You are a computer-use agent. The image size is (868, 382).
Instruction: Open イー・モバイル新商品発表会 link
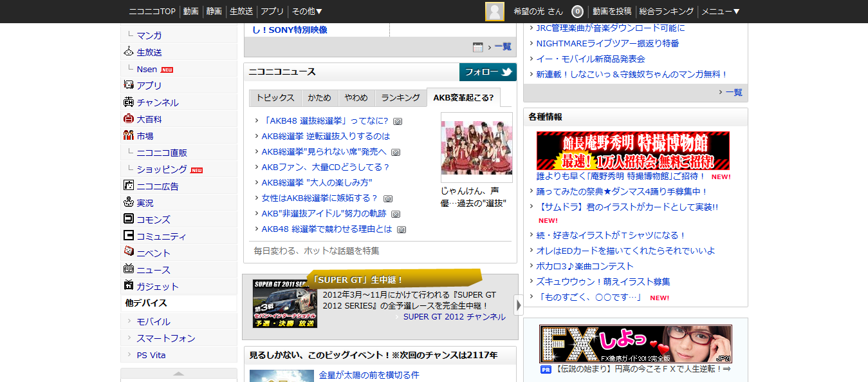click(591, 59)
